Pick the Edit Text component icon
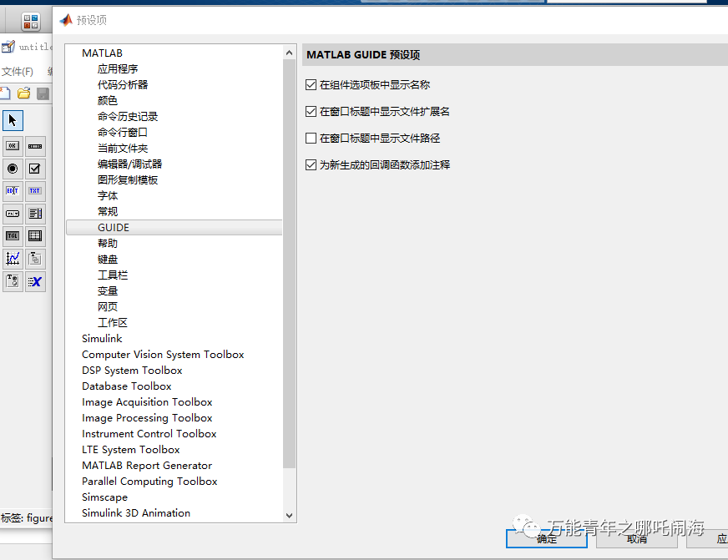This screenshot has width=728, height=560. (x=13, y=190)
